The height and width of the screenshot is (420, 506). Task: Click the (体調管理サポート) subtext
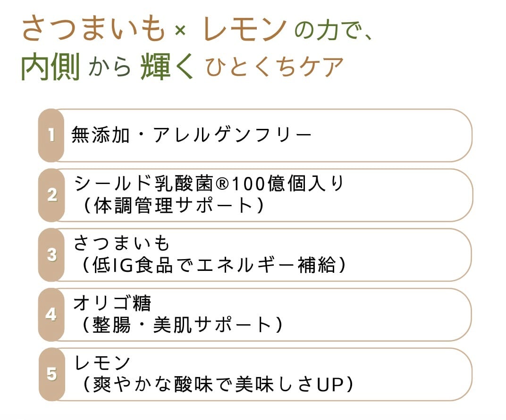coord(173,205)
